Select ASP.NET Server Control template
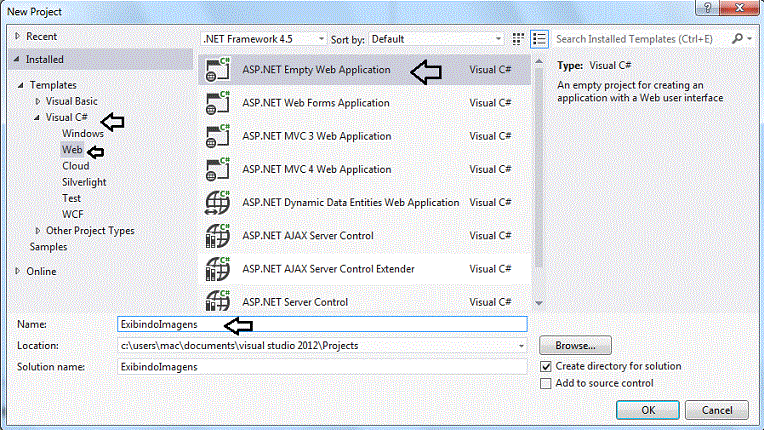Image resolution: width=764 pixels, height=430 pixels. pyautogui.click(x=364, y=299)
